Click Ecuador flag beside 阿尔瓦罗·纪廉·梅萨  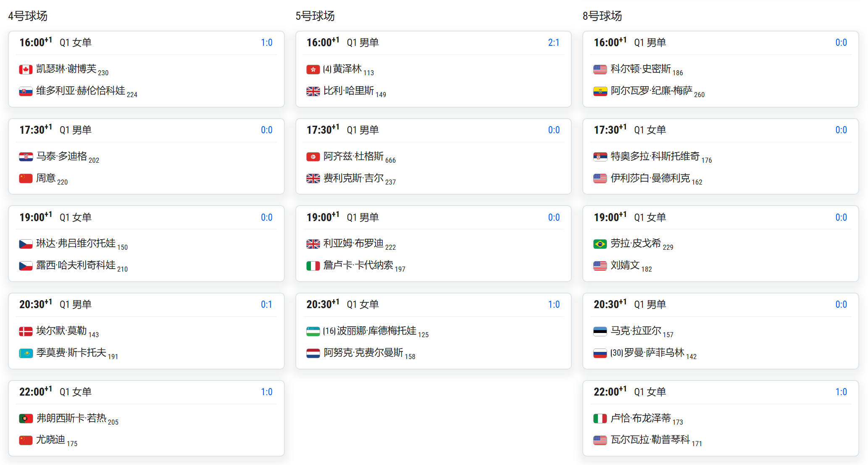pyautogui.click(x=600, y=91)
